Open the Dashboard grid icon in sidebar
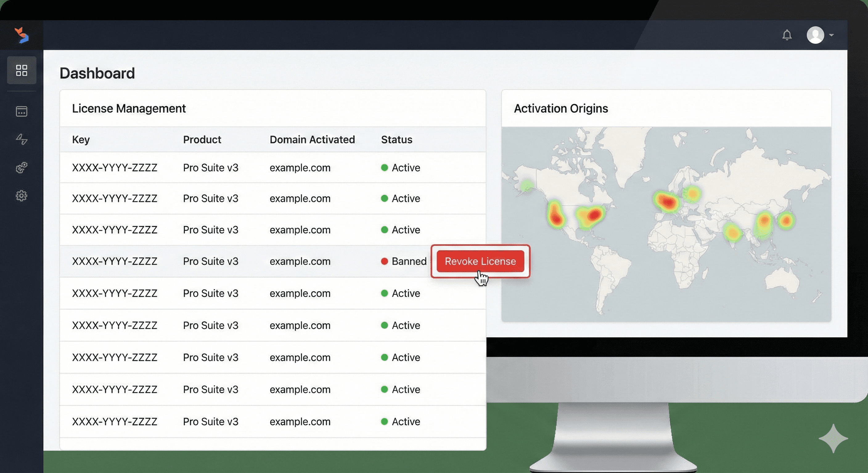This screenshot has width=868, height=473. (22, 70)
